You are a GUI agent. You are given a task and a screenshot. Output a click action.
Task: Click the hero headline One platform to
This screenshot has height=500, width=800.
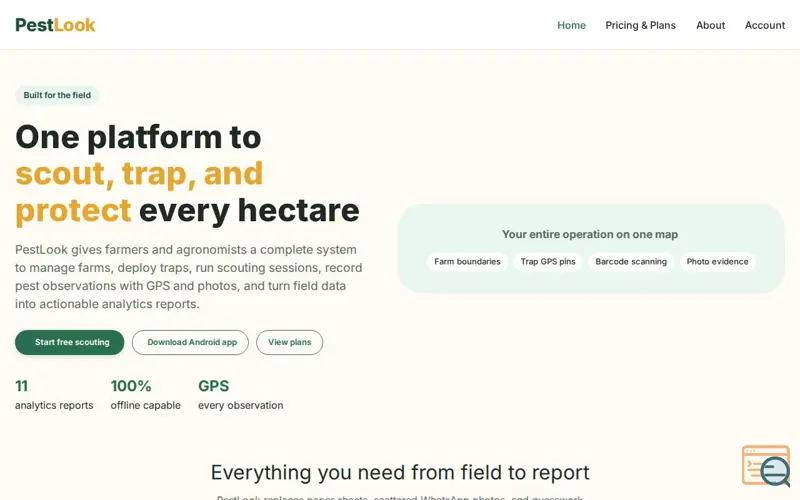pyautogui.click(x=188, y=174)
